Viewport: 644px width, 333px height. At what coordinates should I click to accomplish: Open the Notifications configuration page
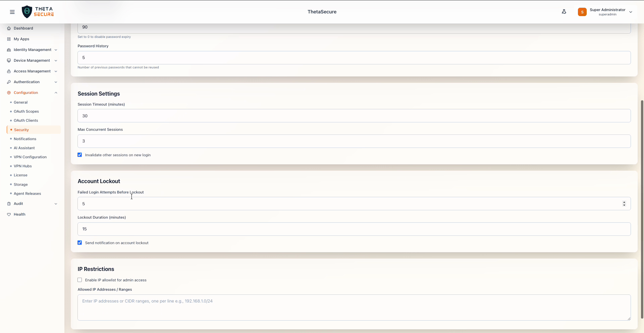(x=24, y=139)
